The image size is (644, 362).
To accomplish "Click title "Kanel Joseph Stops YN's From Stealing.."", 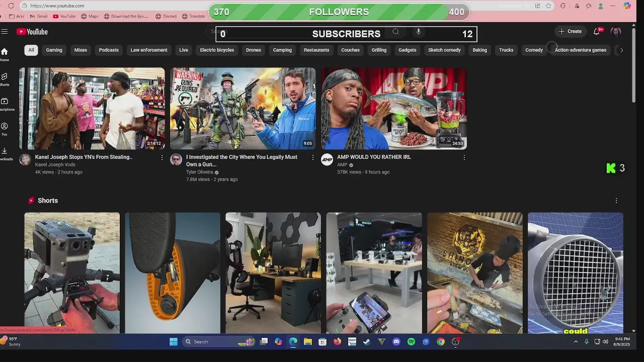I will tap(84, 157).
